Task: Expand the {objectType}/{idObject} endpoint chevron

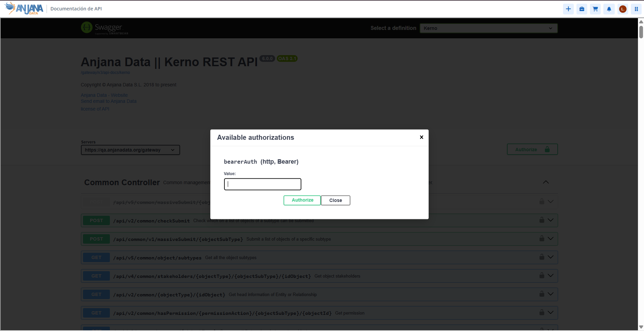Action: (x=551, y=294)
